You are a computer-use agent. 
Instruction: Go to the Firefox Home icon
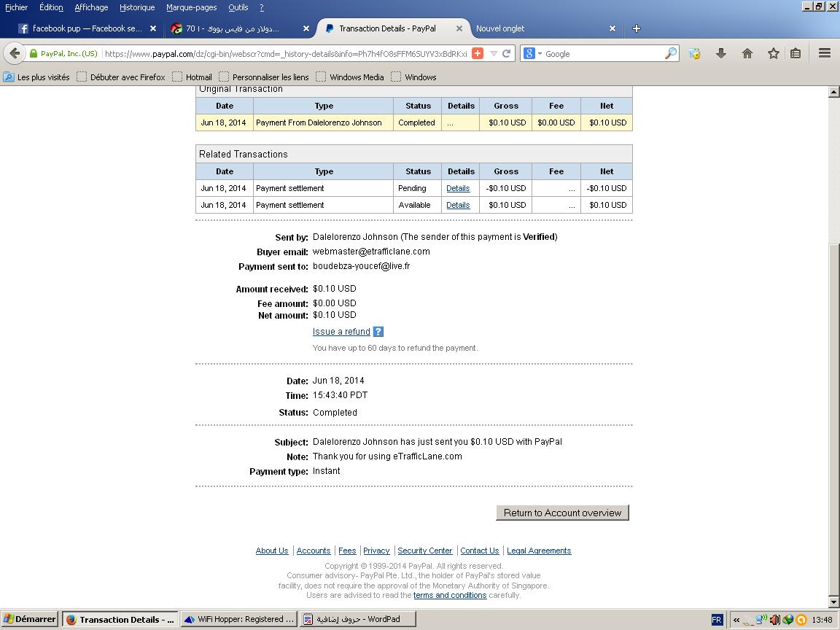tap(747, 53)
